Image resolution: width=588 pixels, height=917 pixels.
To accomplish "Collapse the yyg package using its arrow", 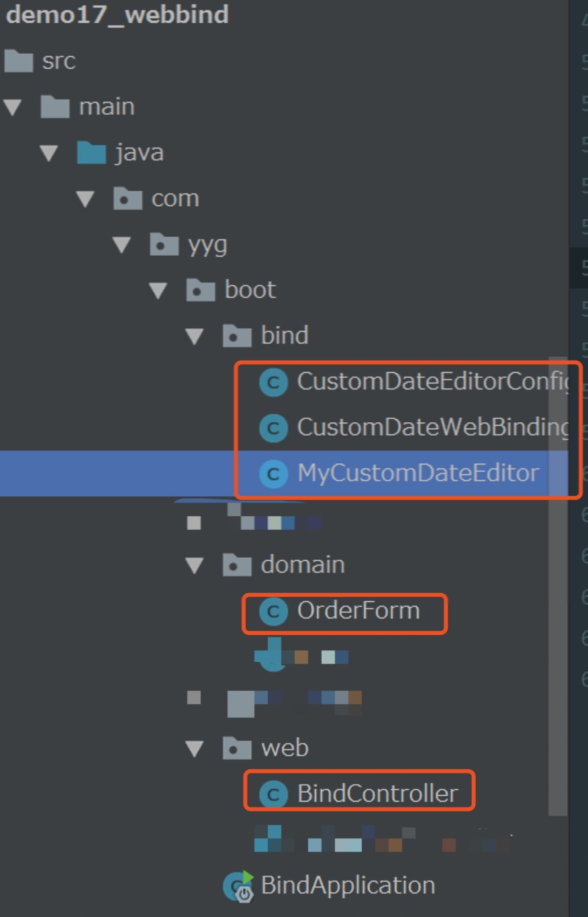I will [121, 244].
